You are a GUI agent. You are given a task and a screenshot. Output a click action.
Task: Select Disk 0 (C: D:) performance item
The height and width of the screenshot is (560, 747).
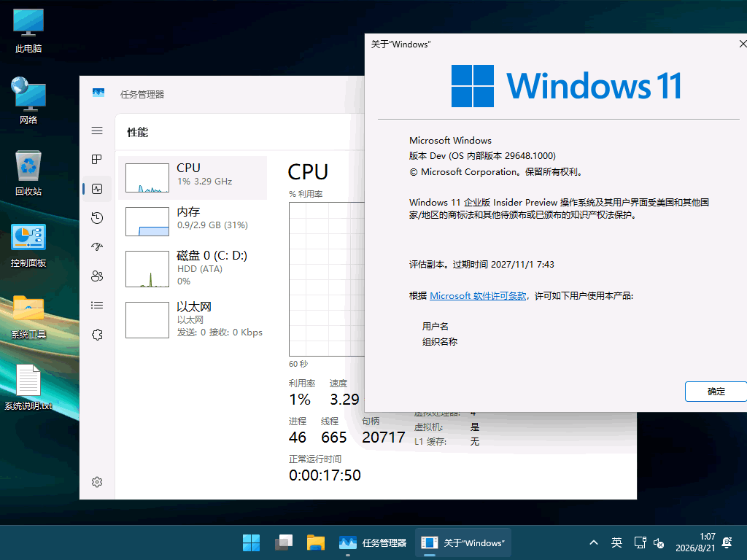193,268
